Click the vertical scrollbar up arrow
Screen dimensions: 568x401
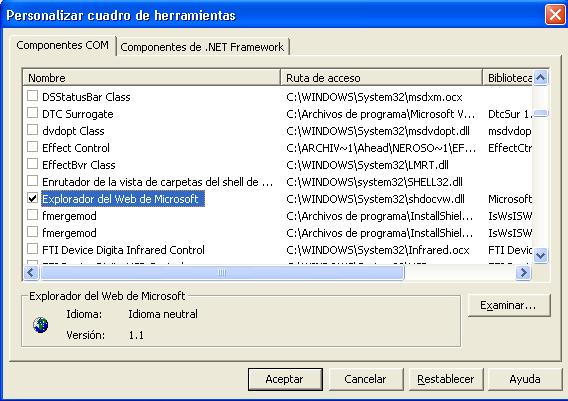click(540, 78)
